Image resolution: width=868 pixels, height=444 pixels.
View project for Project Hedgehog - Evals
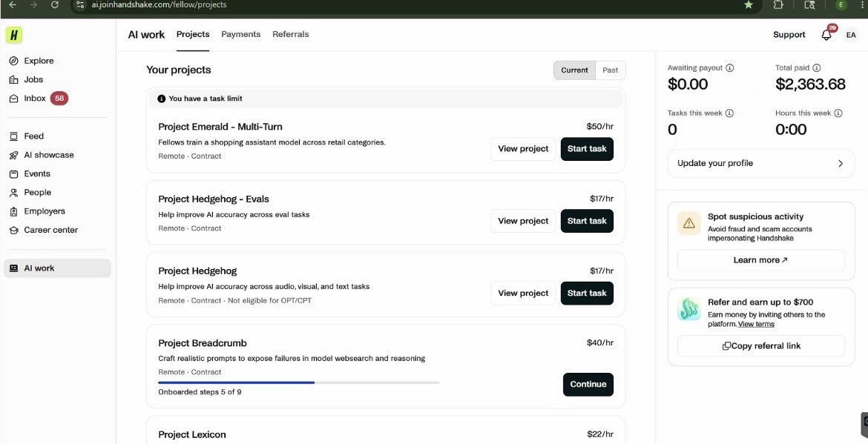(523, 221)
